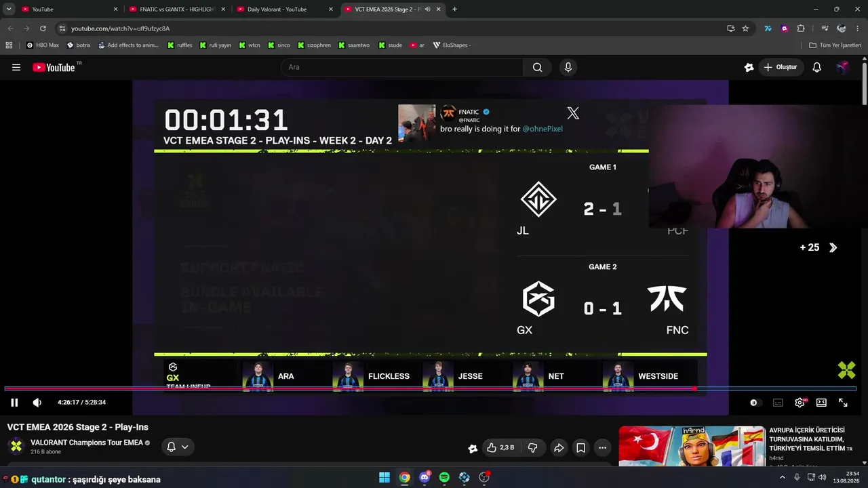
Task: Open the Add effects to anim bookmark
Action: point(128,45)
